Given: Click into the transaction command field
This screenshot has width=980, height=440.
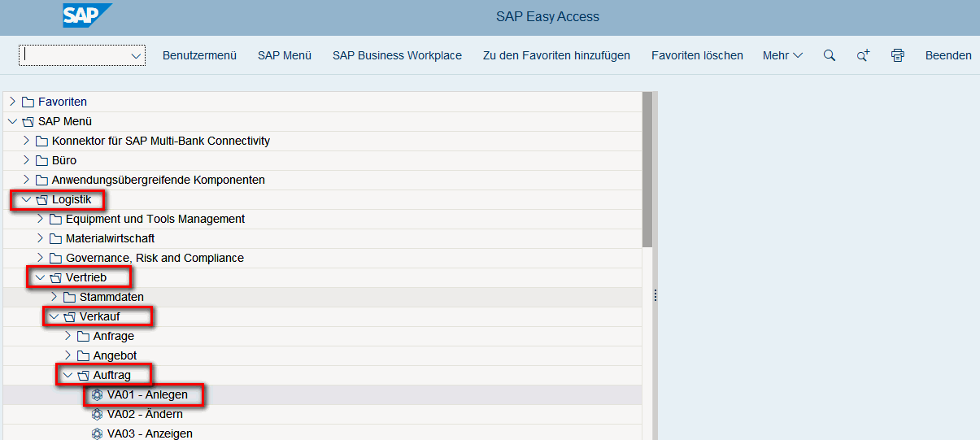Looking at the screenshot, I should click(x=73, y=55).
